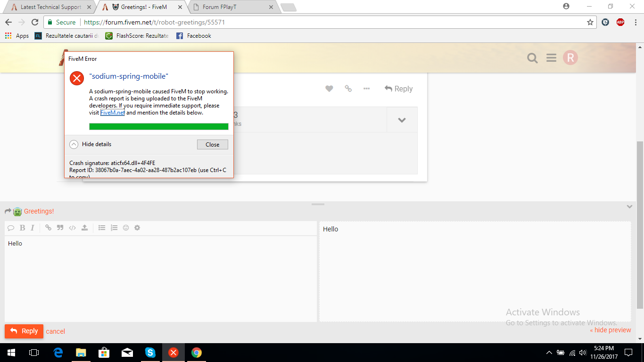644x362 pixels.
Task: Toggle bold formatting in editor
Action: click(x=22, y=228)
